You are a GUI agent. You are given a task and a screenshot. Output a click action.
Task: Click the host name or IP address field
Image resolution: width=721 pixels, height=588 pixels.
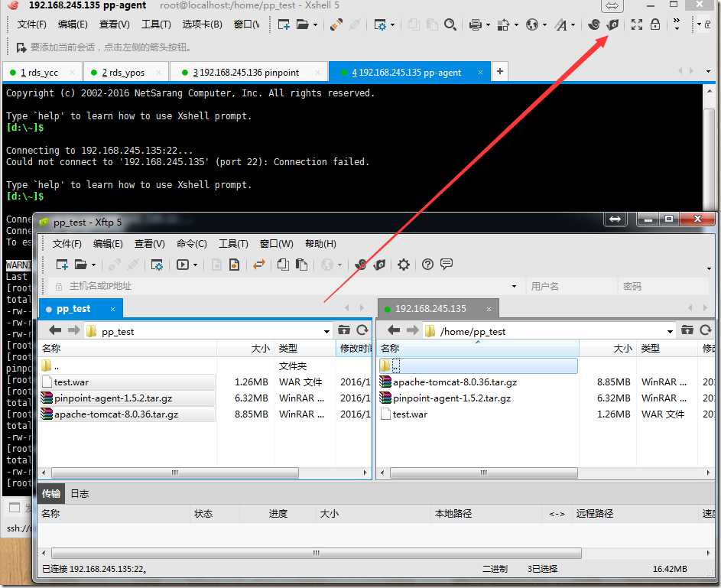pyautogui.click(x=285, y=286)
